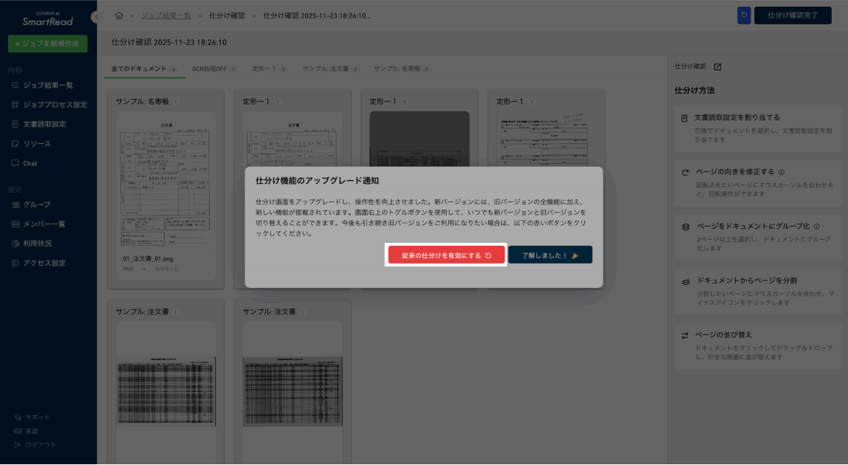Collapse the sidebar with the arrow button
The width and height of the screenshot is (848, 465).
point(95,16)
